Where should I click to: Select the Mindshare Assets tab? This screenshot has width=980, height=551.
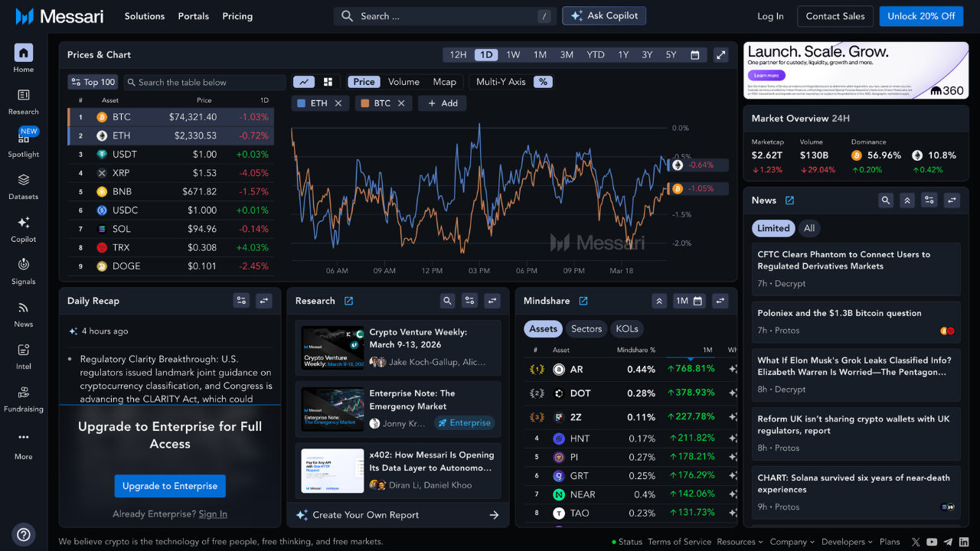[x=544, y=329]
